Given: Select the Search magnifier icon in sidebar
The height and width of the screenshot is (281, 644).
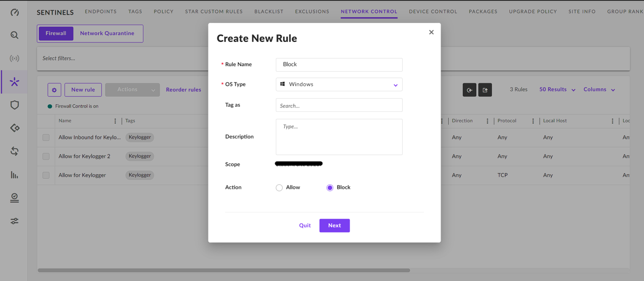Looking at the screenshot, I should [x=14, y=35].
